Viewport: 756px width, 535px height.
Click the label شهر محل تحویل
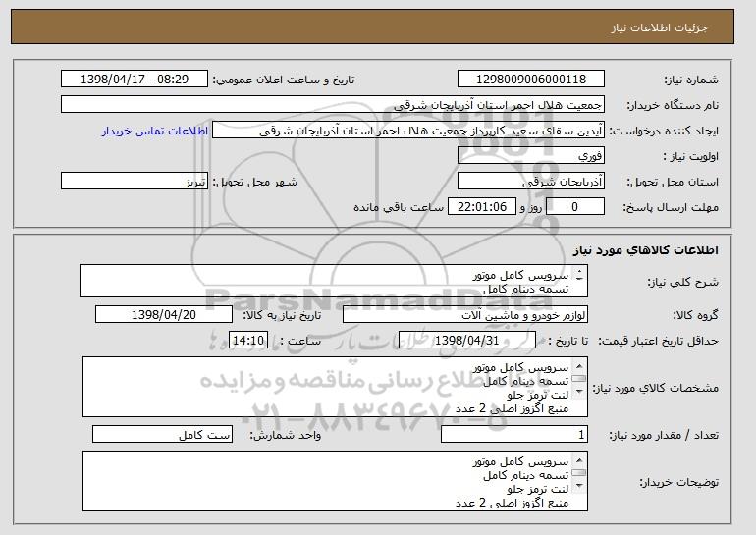pos(255,183)
